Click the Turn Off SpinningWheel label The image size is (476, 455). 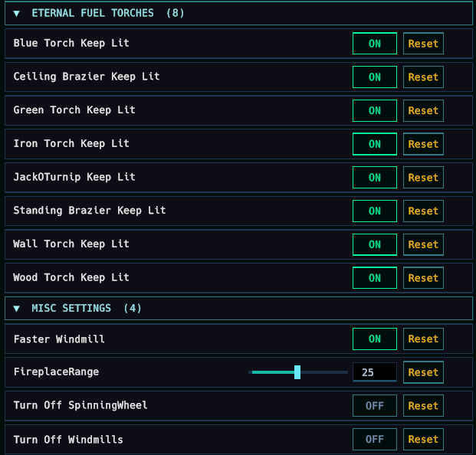(80, 405)
